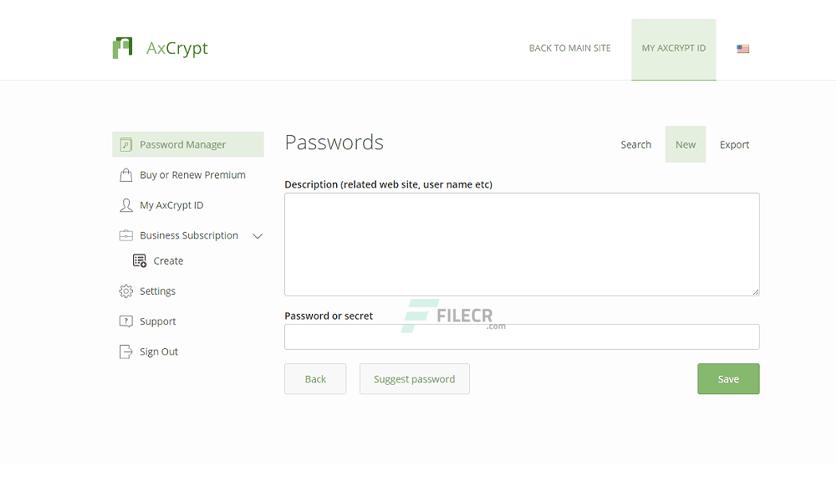
Task: Switch to the Search tab
Action: tap(636, 144)
